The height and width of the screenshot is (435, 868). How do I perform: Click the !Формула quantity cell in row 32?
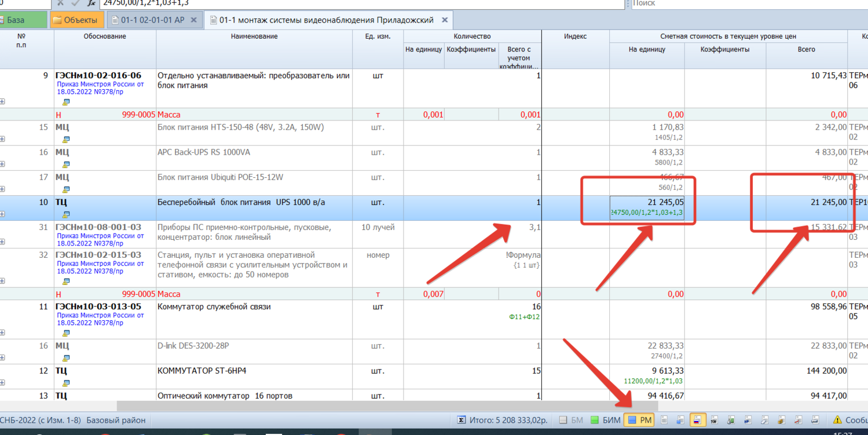tap(520, 268)
